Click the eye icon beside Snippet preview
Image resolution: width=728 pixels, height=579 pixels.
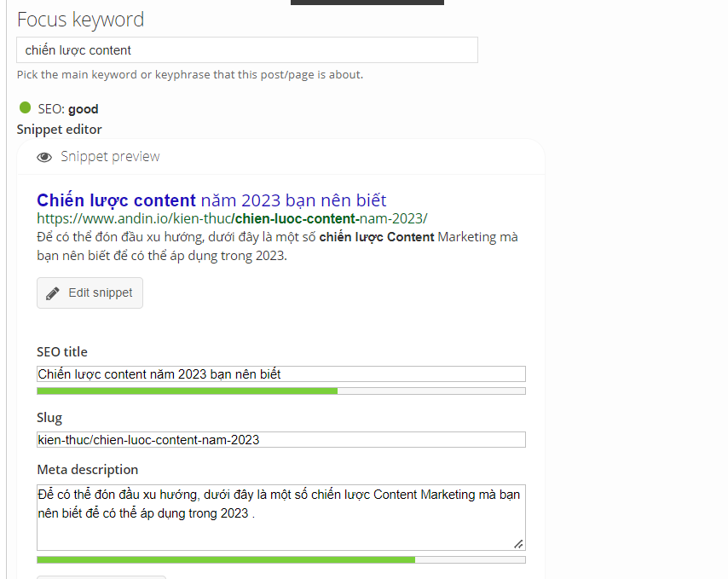pos(44,157)
